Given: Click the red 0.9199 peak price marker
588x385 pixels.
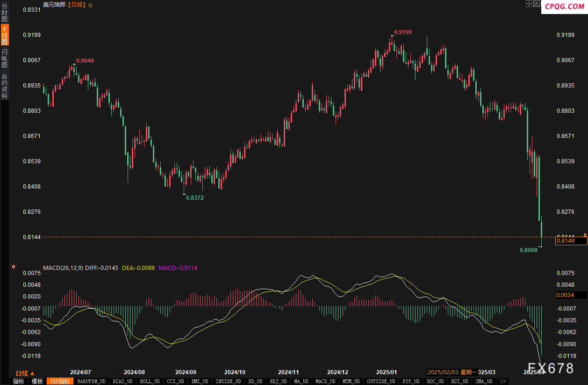Looking at the screenshot, I should pos(403,32).
